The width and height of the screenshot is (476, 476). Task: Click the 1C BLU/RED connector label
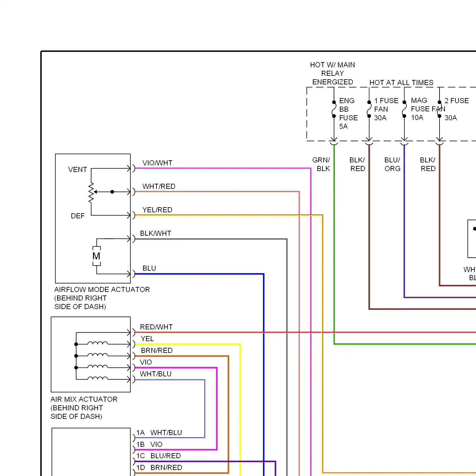[x=159, y=456]
